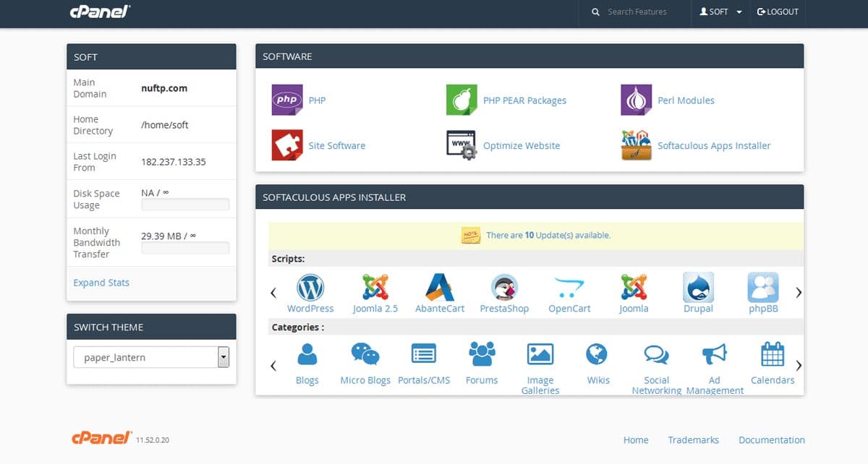Choose the PrestaShop script icon
Viewport: 868px width, 464px height.
504,288
